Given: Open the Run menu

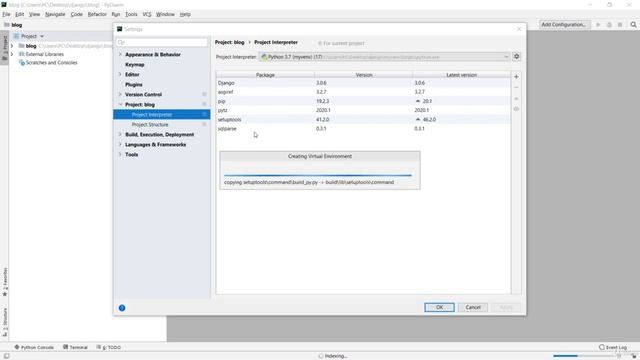Looking at the screenshot, I should (116, 14).
